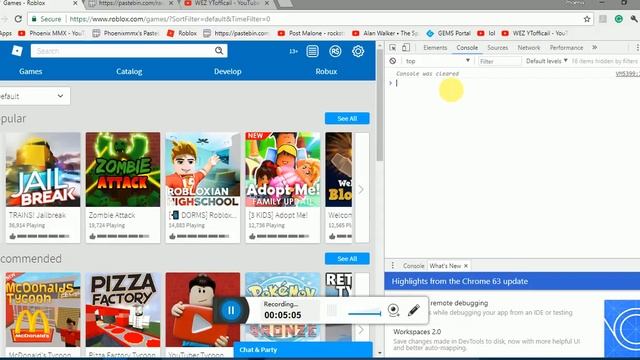The image size is (640, 360).
Task: Switch to the Performance DevTools tab
Action: [566, 47]
